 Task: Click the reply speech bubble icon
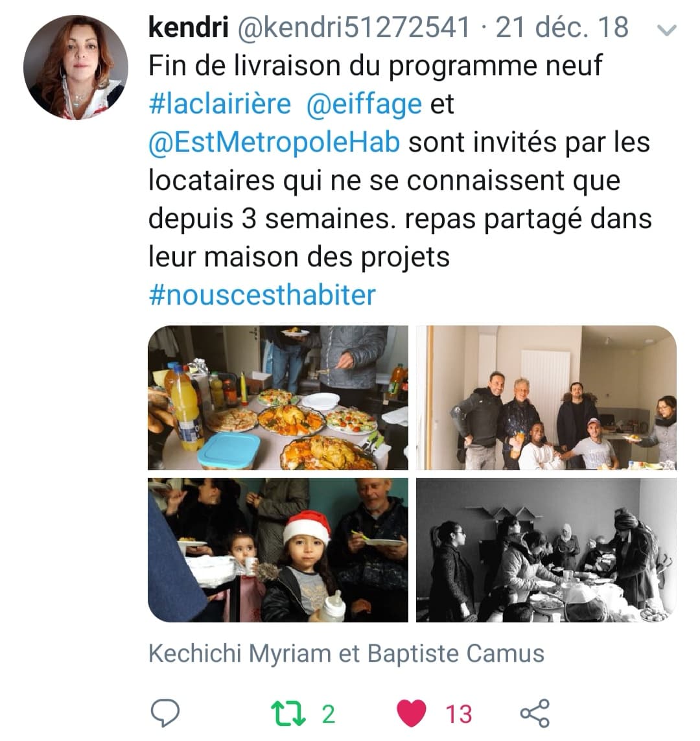[x=165, y=712]
